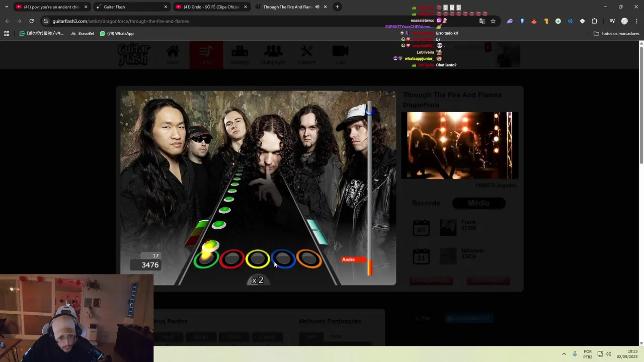Switch to Recorde scores tab
The height and width of the screenshot is (362, 644).
tap(426, 203)
